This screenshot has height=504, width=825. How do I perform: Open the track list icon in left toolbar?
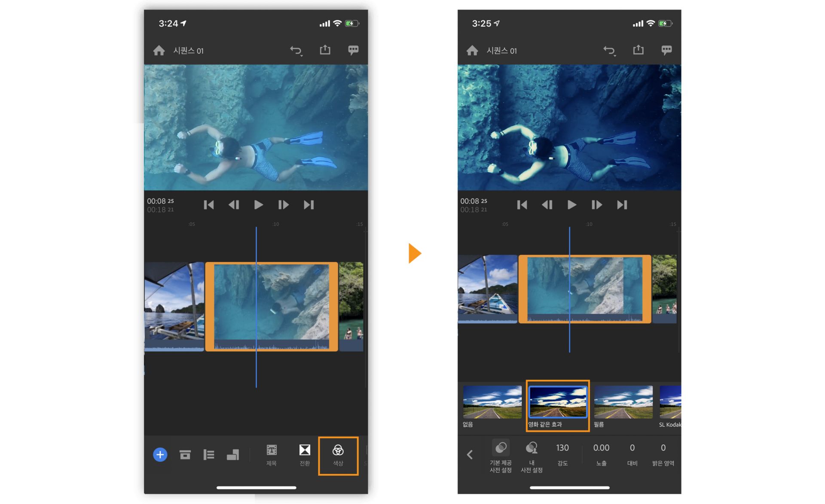tap(209, 455)
